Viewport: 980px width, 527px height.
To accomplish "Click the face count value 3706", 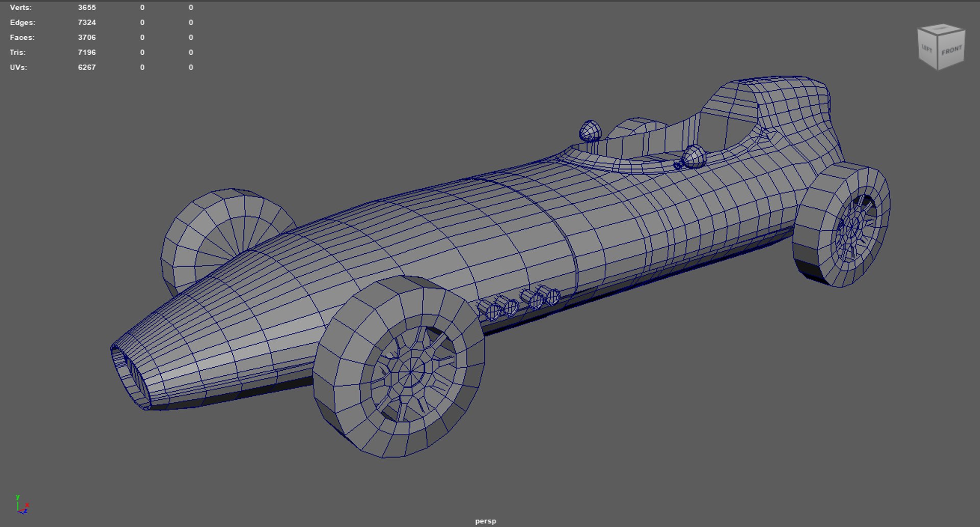I will (87, 37).
